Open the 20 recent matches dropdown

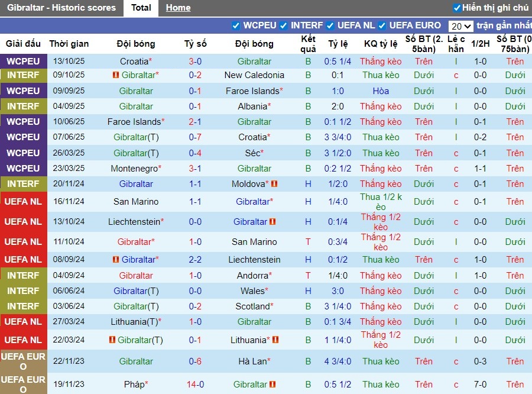pos(460,26)
